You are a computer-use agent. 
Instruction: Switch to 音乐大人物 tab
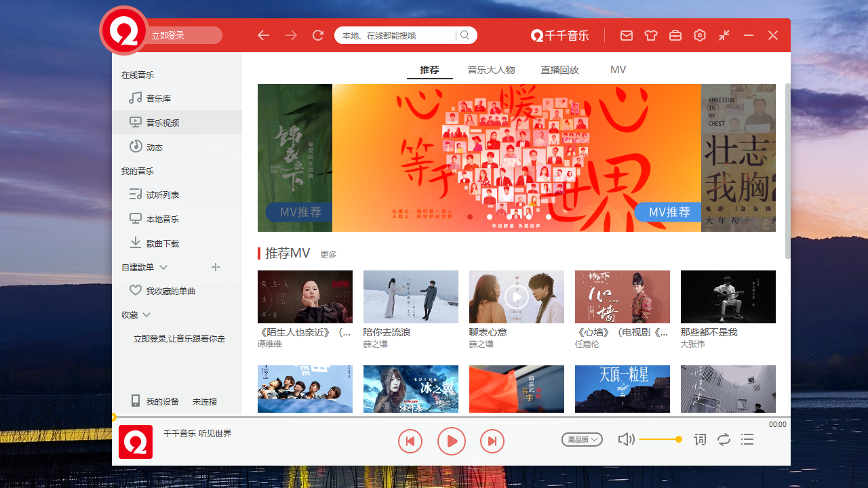click(x=491, y=70)
